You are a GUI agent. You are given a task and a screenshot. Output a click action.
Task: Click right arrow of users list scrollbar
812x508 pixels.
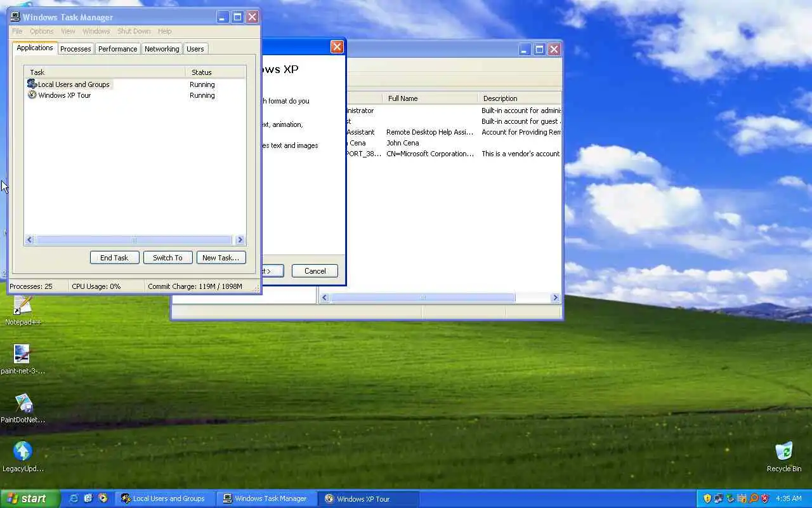555,298
